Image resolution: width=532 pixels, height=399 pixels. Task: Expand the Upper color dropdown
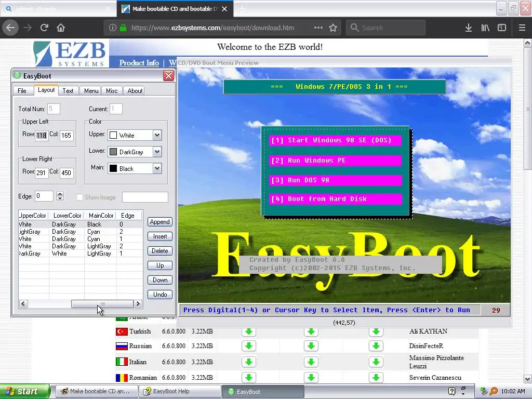click(x=157, y=135)
